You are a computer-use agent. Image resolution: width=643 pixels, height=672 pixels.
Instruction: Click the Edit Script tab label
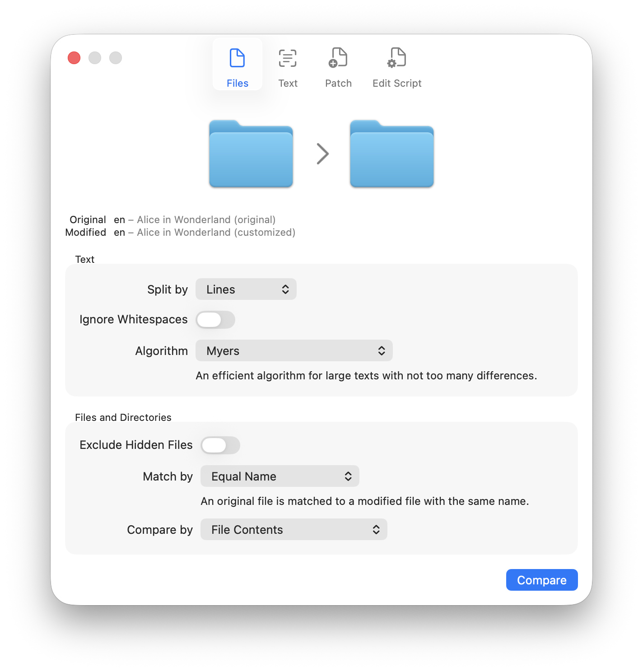click(397, 84)
